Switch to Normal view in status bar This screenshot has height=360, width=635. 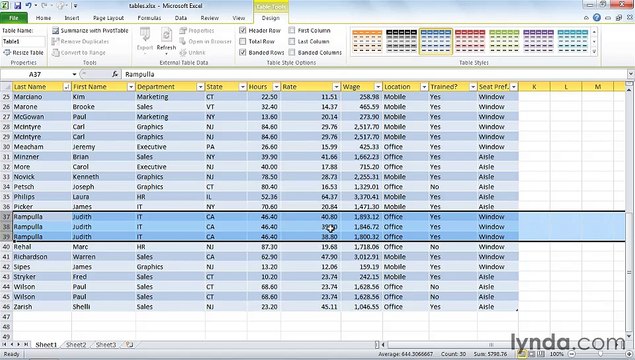coord(522,354)
